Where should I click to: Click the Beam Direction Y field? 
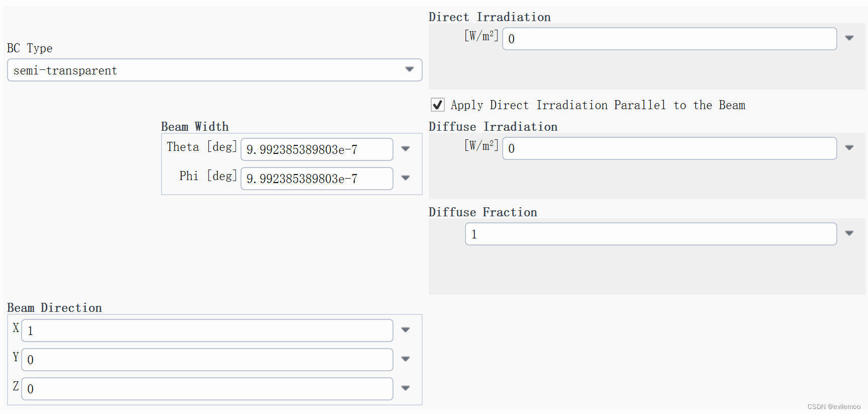207,360
